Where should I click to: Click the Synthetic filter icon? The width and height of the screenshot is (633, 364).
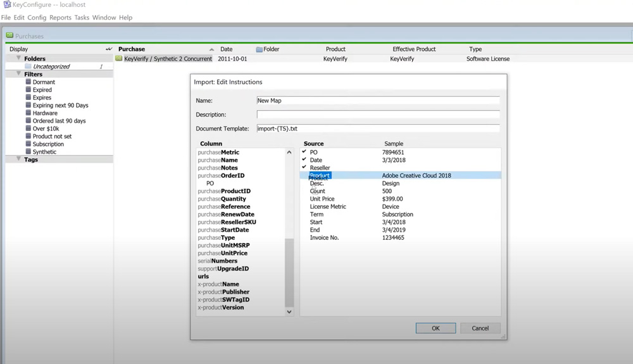[28, 151]
